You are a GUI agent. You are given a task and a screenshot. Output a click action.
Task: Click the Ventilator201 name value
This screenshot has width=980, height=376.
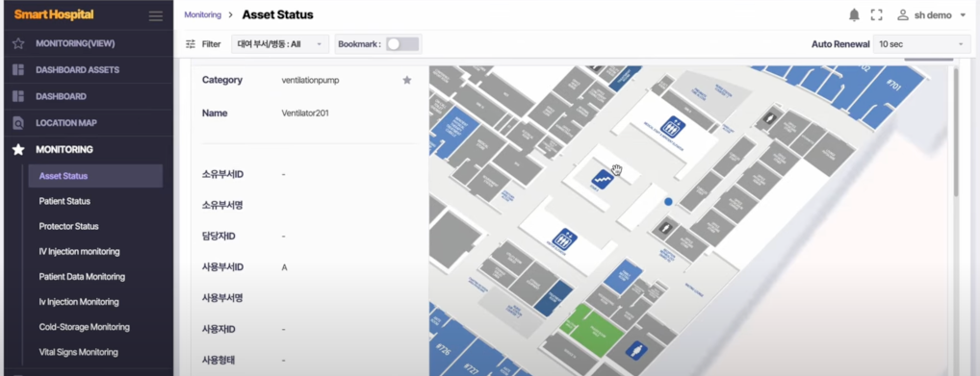tap(305, 113)
